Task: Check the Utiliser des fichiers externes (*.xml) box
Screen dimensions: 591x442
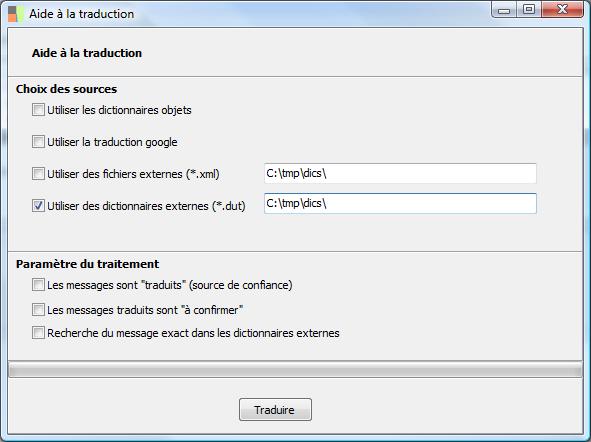Action: click(38, 174)
